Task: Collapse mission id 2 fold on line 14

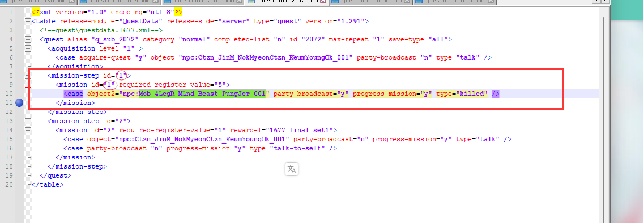Action: (28, 130)
